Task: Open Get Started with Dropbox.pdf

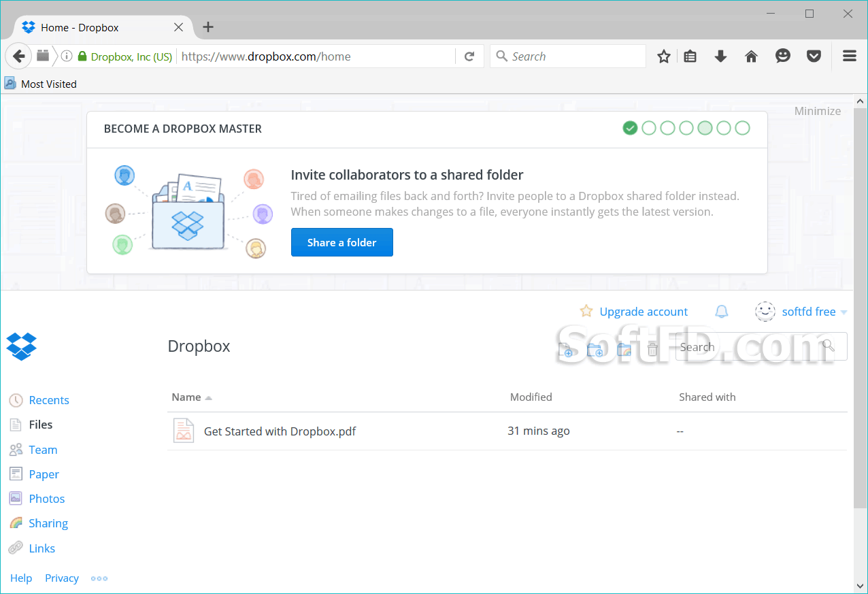Action: (x=280, y=431)
